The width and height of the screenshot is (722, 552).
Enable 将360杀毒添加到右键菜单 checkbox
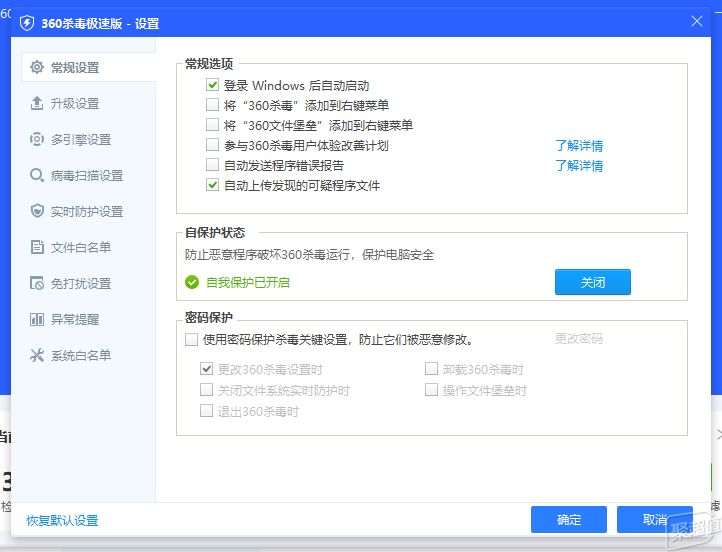point(212,105)
